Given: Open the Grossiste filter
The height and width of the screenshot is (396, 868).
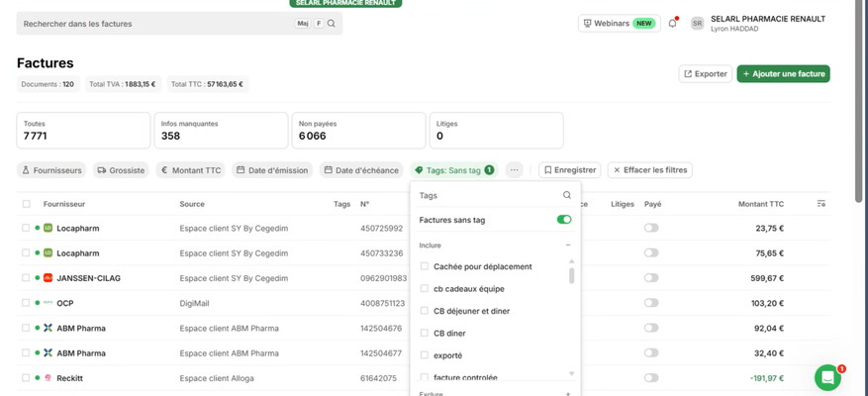Looking at the screenshot, I should [121, 170].
